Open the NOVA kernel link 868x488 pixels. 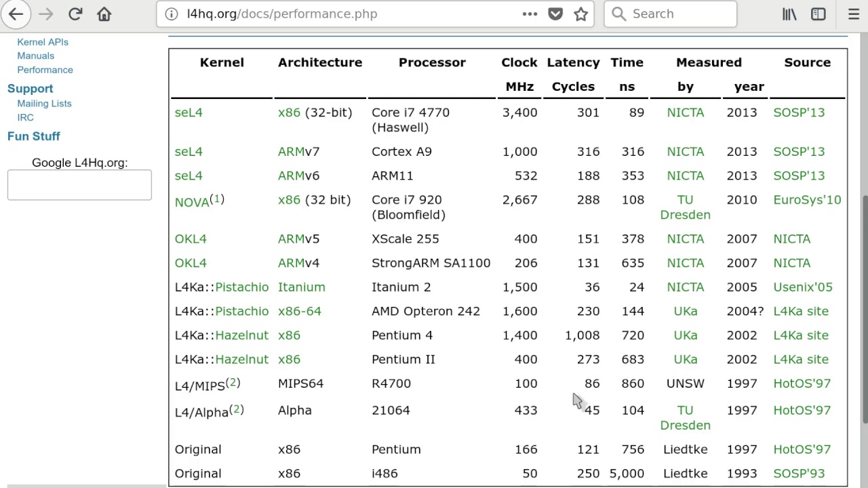(x=192, y=202)
